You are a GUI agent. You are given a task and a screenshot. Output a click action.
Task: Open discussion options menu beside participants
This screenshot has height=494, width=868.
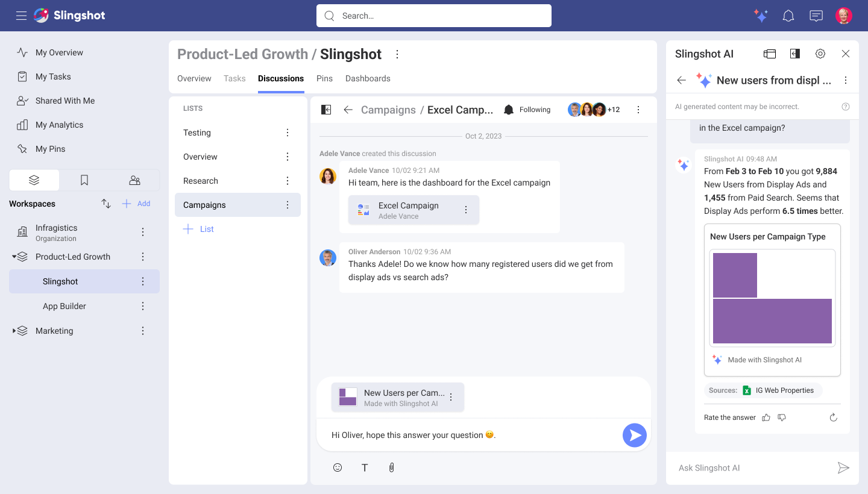click(x=638, y=110)
